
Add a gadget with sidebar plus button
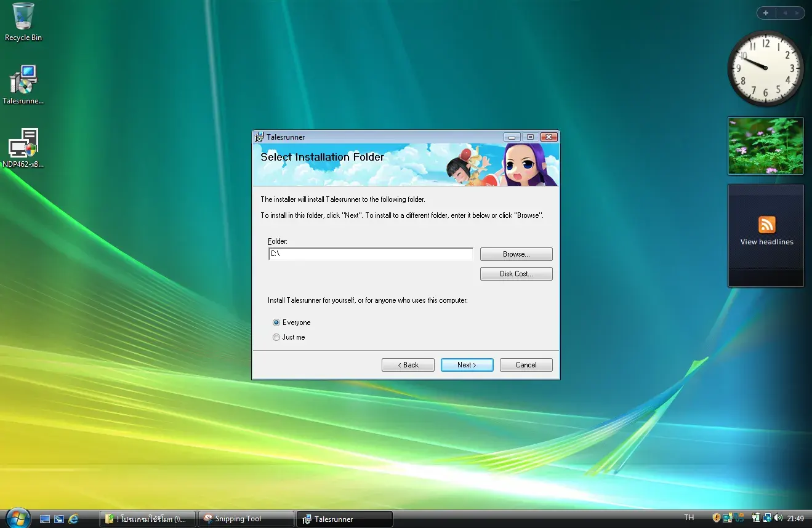click(x=766, y=13)
